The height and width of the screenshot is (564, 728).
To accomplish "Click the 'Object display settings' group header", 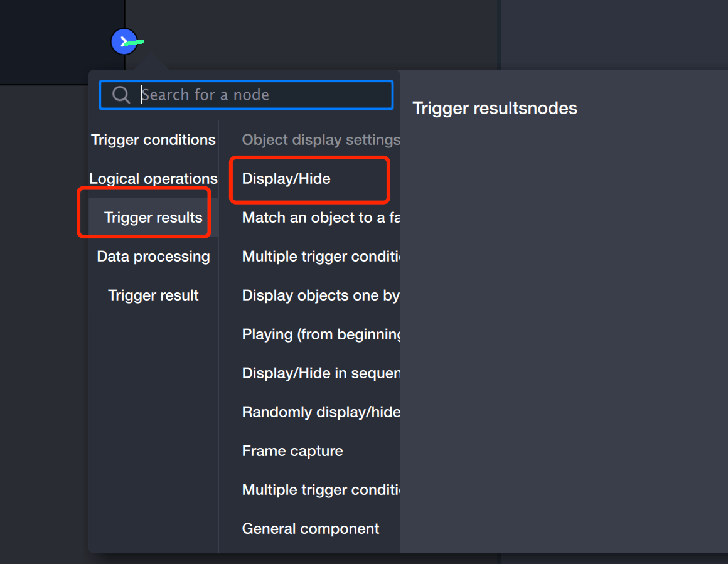I will pos(320,140).
